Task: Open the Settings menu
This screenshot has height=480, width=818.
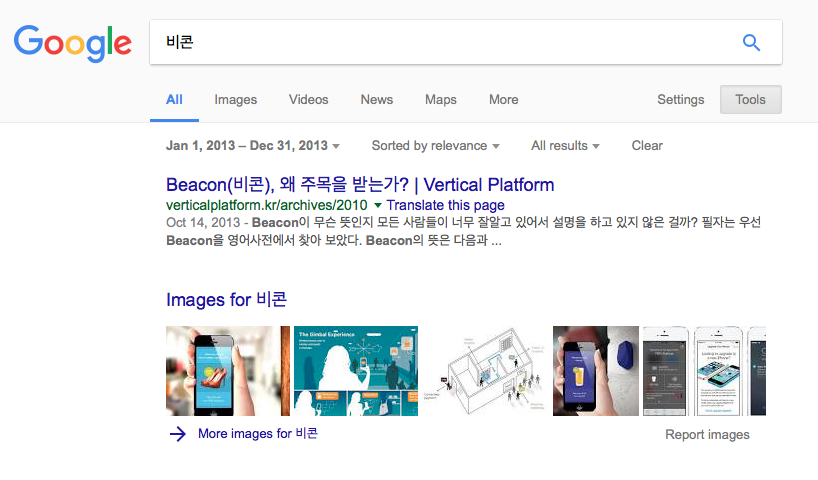Action: (x=680, y=100)
